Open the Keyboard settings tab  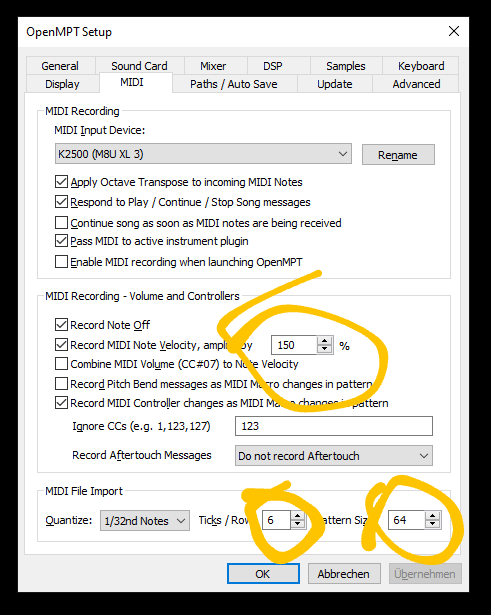[421, 66]
